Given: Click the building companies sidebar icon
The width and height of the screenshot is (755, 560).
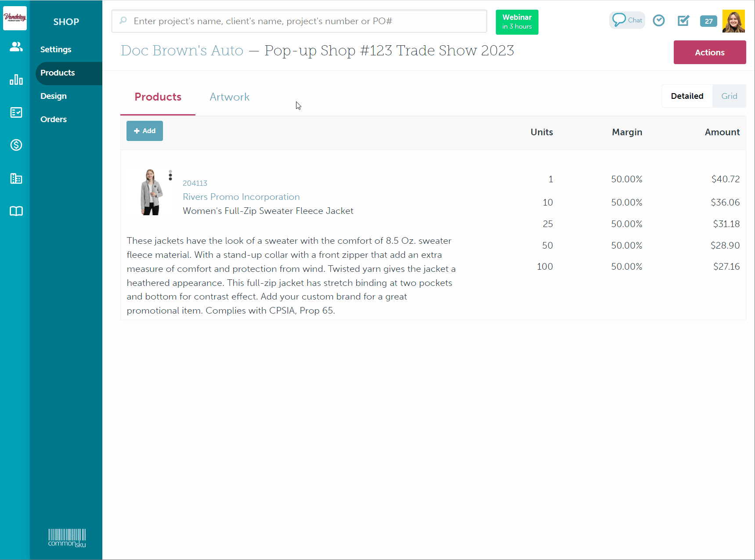Looking at the screenshot, I should coord(16,178).
